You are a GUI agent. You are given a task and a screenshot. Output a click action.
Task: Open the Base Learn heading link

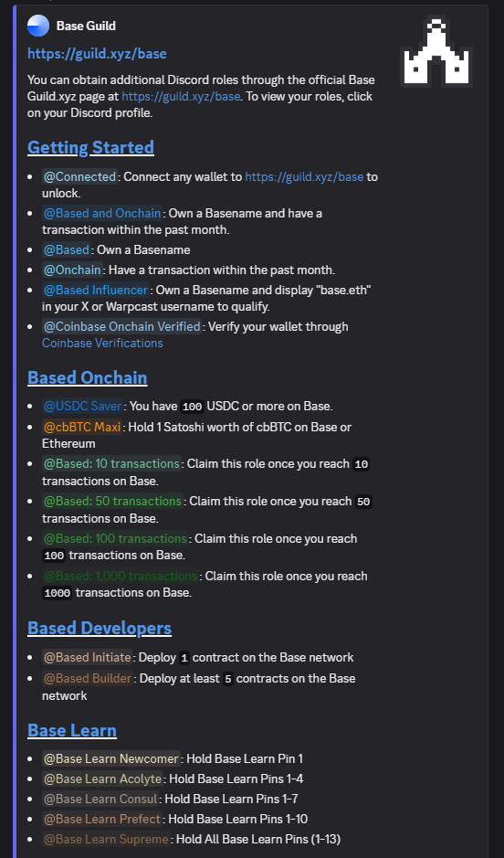point(71,730)
